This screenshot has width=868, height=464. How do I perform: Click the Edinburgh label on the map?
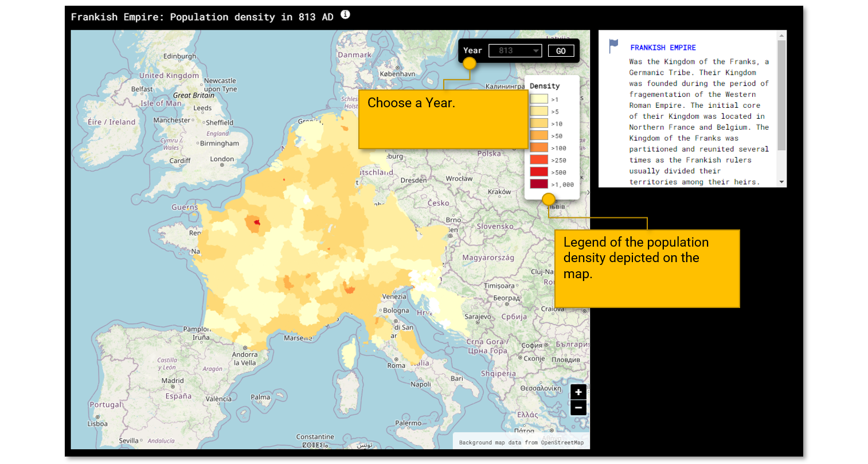pyautogui.click(x=179, y=56)
